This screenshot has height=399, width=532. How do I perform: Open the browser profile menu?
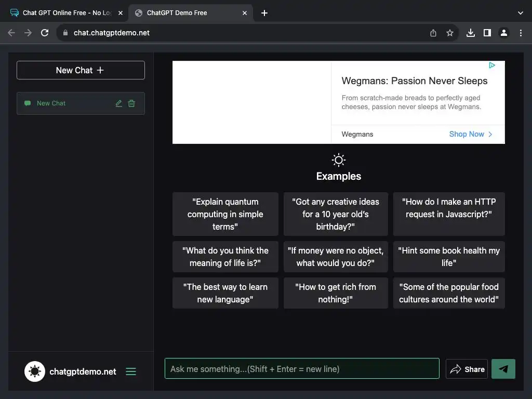(x=503, y=33)
